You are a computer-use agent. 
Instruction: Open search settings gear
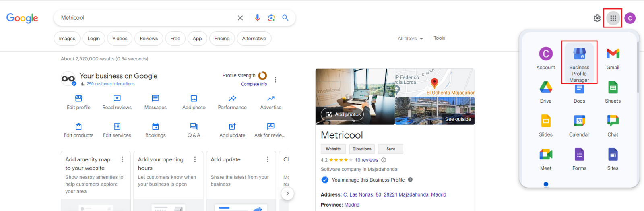coord(597,18)
